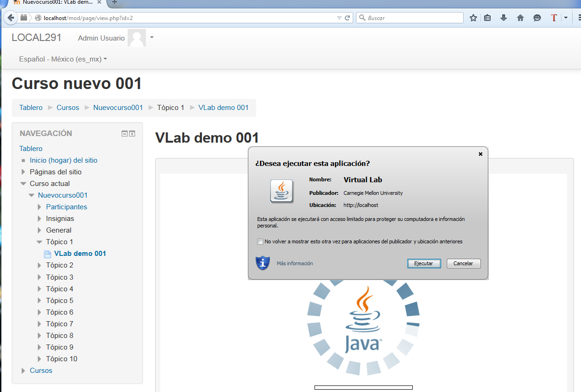Bookmark this page with the star icon
The image size is (581, 392).
click(473, 18)
